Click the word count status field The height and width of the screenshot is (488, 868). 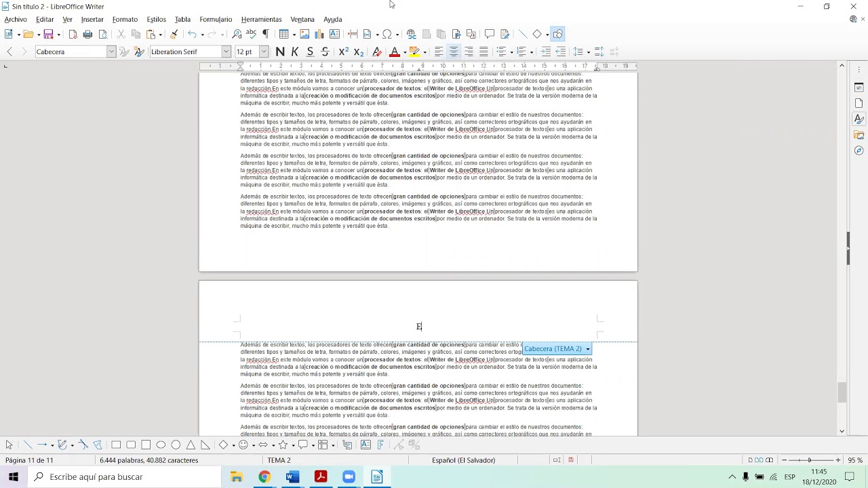pos(149,460)
